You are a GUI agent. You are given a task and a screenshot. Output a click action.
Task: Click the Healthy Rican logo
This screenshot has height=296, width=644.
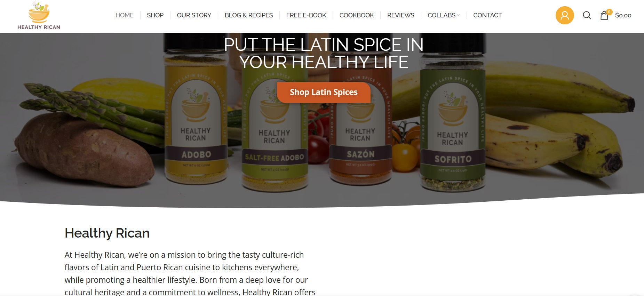click(39, 16)
